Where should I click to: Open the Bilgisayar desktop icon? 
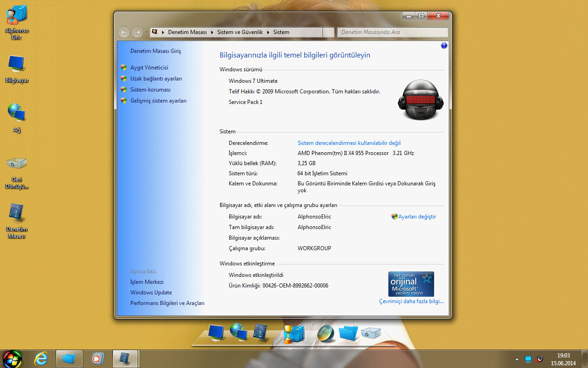tap(17, 66)
